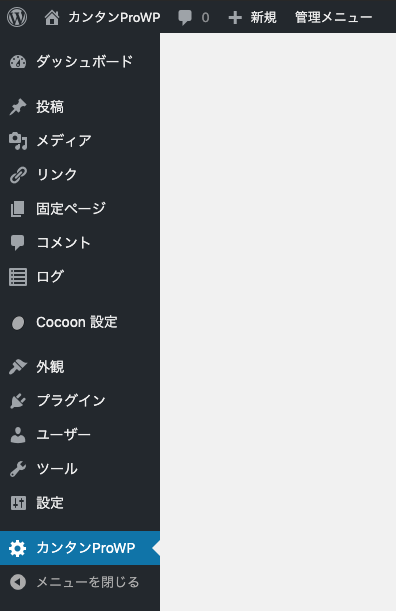This screenshot has width=396, height=611.
Task: Click the chain link icon for リンク
Action: (x=18, y=175)
